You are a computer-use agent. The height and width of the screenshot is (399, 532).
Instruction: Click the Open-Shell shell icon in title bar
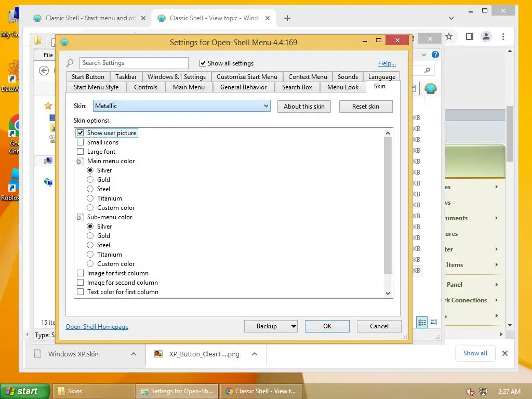pos(64,42)
